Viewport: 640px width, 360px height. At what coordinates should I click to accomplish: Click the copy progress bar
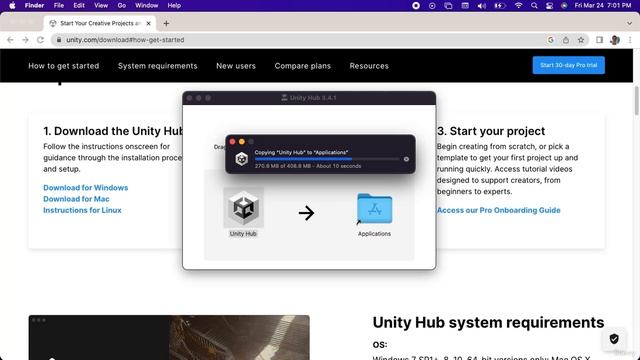[327, 159]
